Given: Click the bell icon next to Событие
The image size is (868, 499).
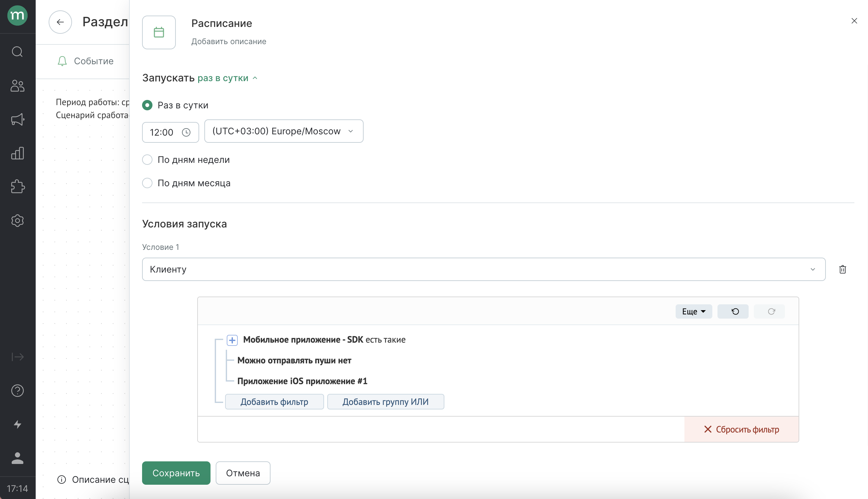Looking at the screenshot, I should point(62,61).
